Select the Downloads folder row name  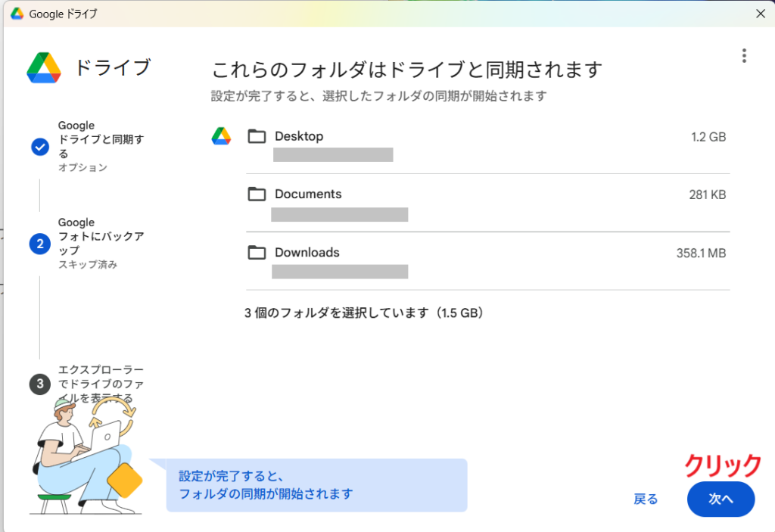click(x=307, y=253)
